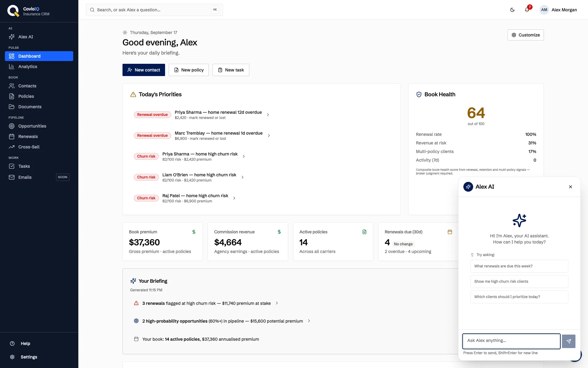Open Documents in sidebar
This screenshot has width=588, height=368.
click(x=39, y=107)
